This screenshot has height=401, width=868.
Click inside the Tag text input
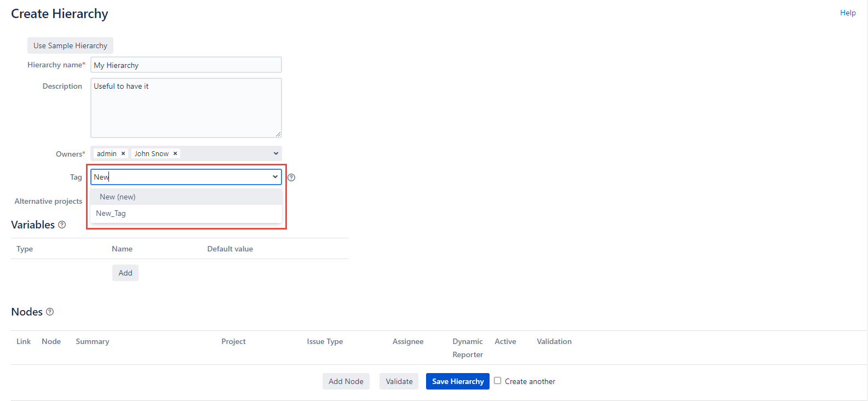point(181,177)
